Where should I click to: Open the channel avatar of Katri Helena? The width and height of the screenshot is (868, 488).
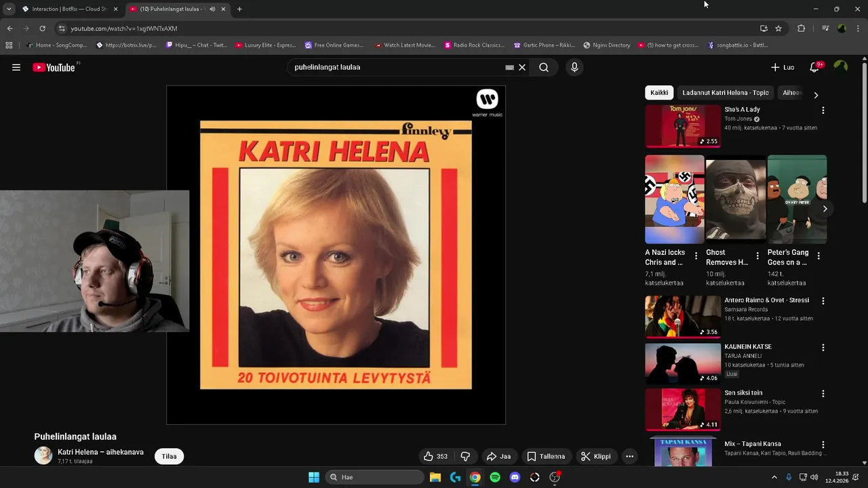[x=43, y=456]
